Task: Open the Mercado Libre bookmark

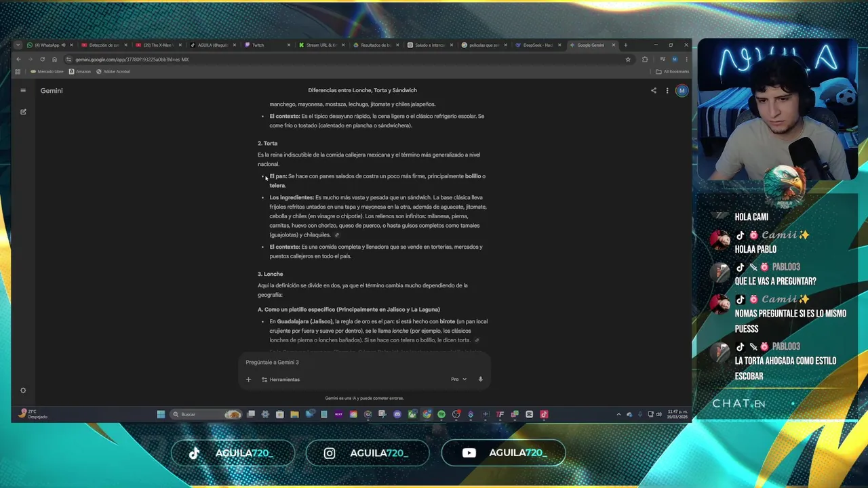Action: click(x=47, y=71)
